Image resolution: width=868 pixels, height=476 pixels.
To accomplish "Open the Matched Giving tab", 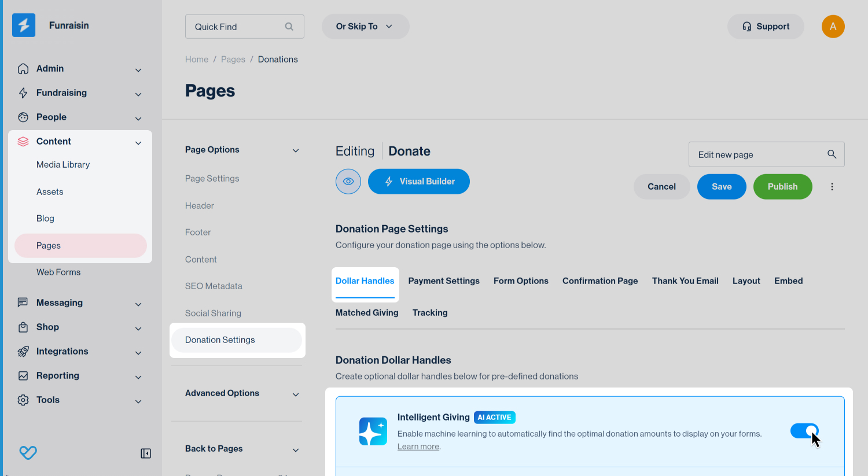I will point(367,313).
